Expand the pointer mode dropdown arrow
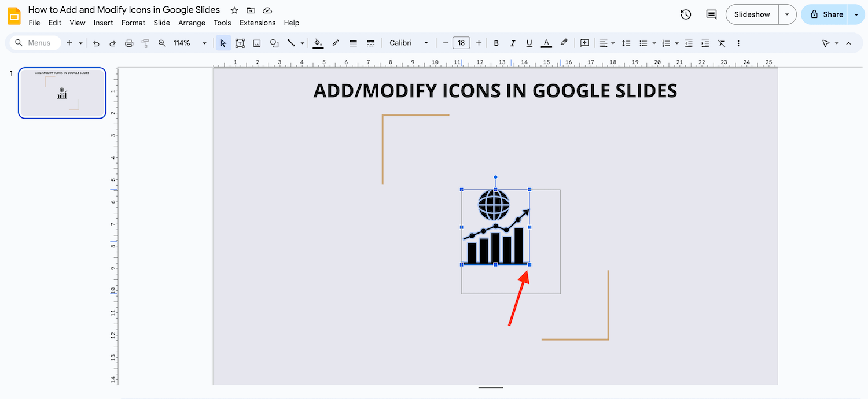The image size is (868, 399). (837, 43)
